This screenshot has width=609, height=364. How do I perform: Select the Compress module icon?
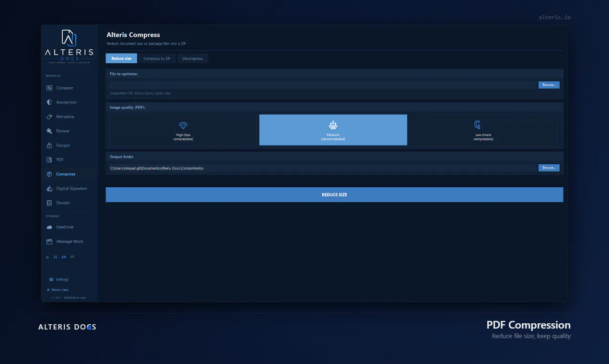click(49, 174)
